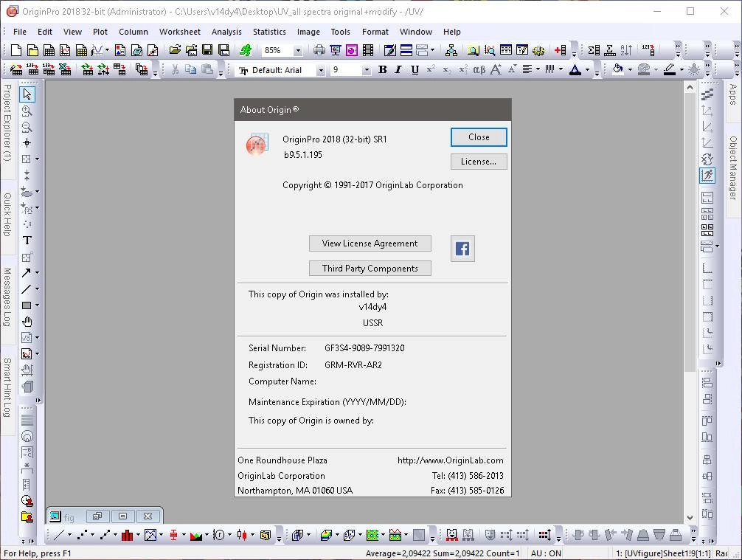Select the Zoom In tool
742x560 pixels.
[27, 111]
